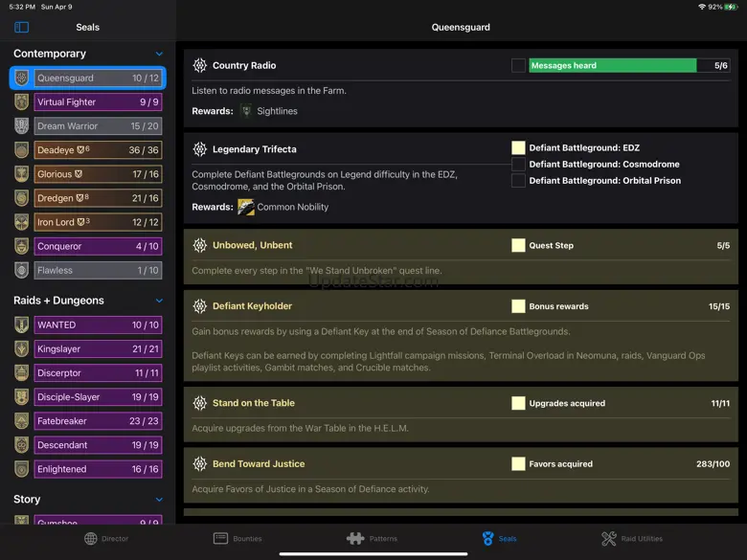
Task: Click the 5:32 PM clock text
Action: tap(22, 7)
